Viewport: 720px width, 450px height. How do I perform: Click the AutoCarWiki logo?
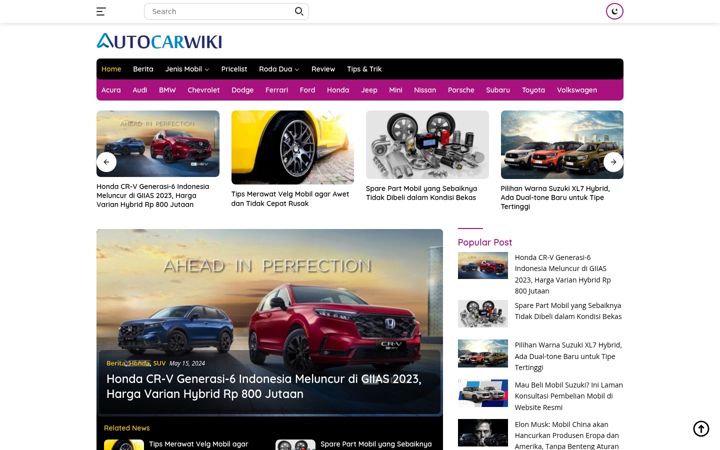click(159, 41)
